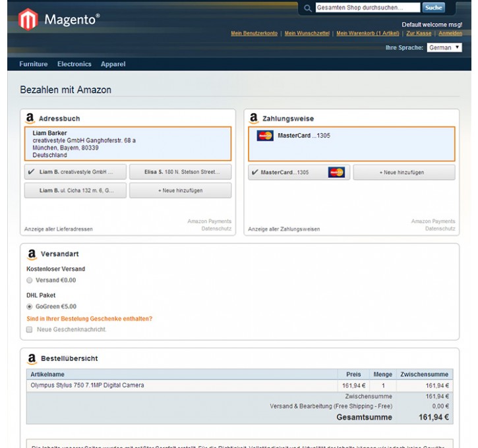
Task: Focus the Gesamten Shop durchsuchen search field
Action: tap(368, 8)
